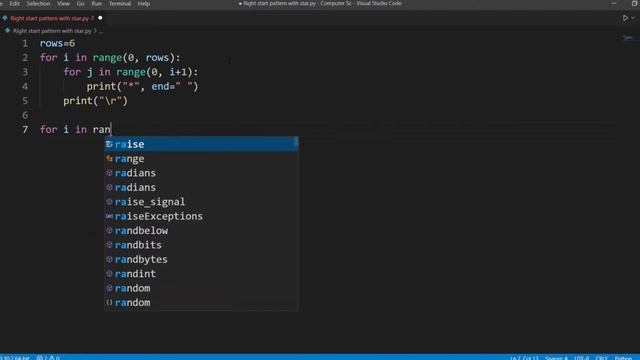Select the 'random' module suggestion with braces icon
Image resolution: width=640 pixels, height=360 pixels.
coord(201,302)
